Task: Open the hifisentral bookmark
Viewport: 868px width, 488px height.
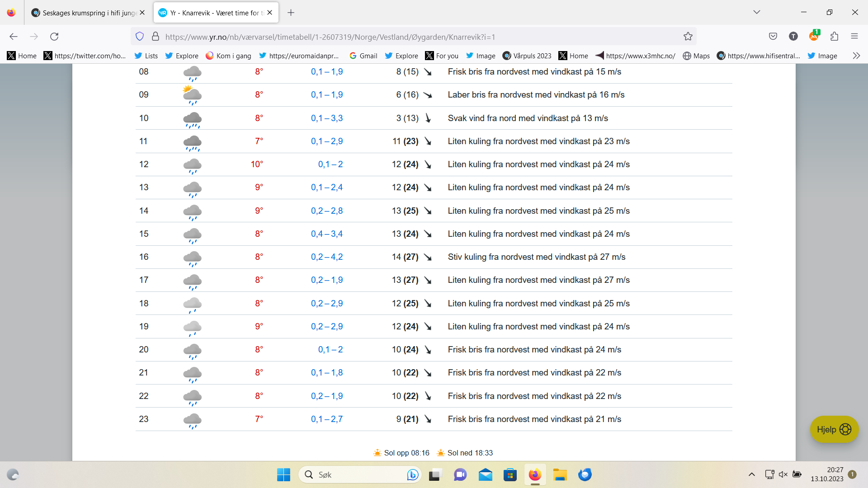Action: pyautogui.click(x=759, y=56)
